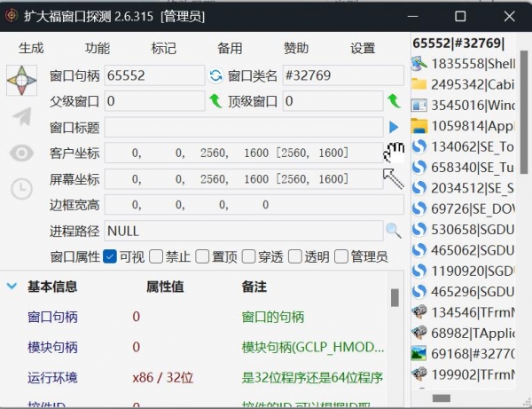The height and width of the screenshot is (409, 532).
Task: Click the arrow pointer icon by screen coordinates
Action: (394, 178)
